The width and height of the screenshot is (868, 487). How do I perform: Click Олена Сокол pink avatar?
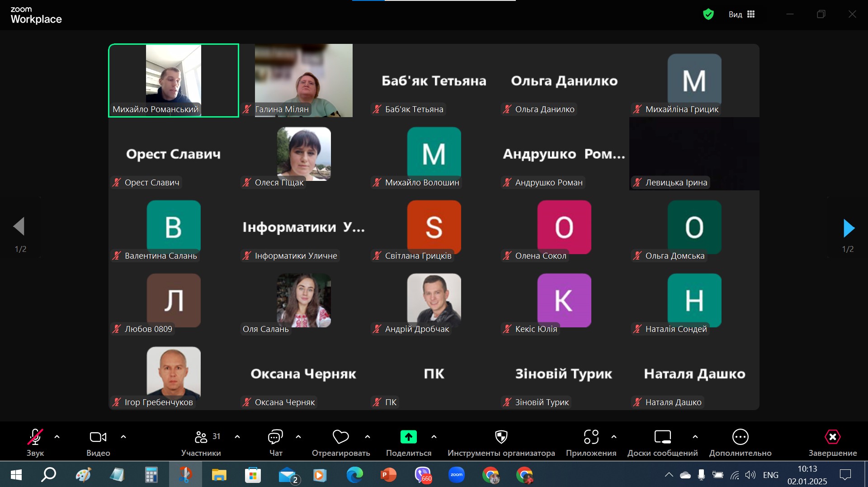564,227
